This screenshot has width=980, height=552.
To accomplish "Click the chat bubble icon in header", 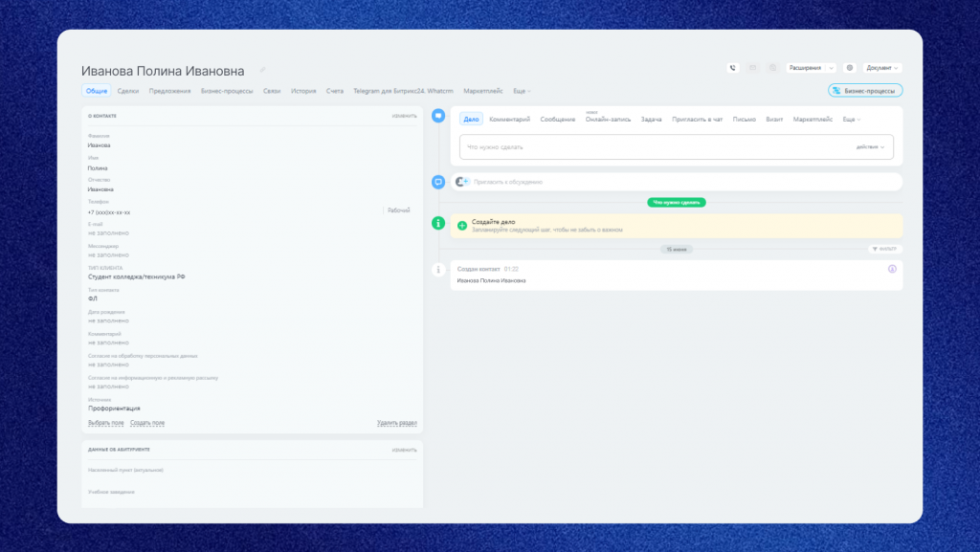I will click(772, 67).
